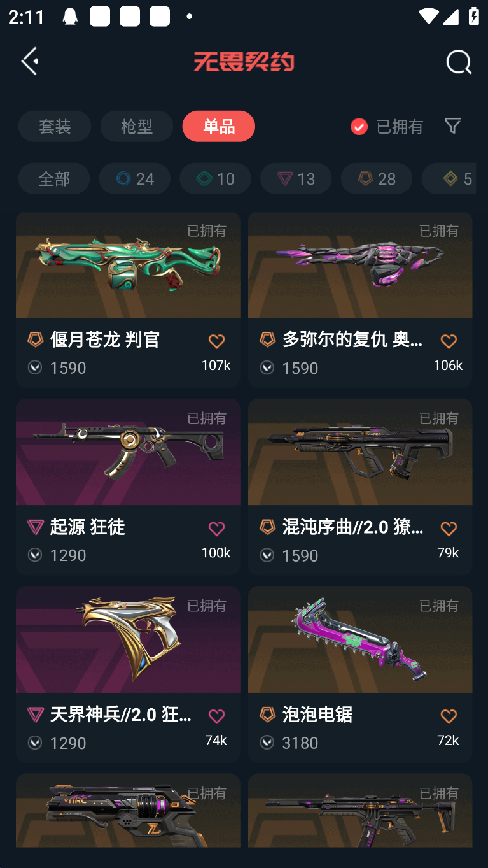Viewport: 488px width, 868px height.
Task: Open the 偃月苍龙 判官 weapon image
Action: 128,265
